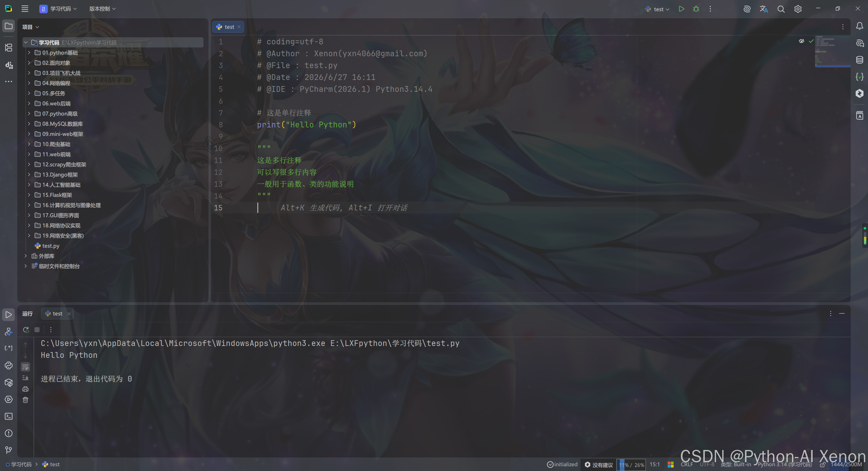Collapse the 学习代码 root folder
The height and width of the screenshot is (471, 868).
[25, 42]
